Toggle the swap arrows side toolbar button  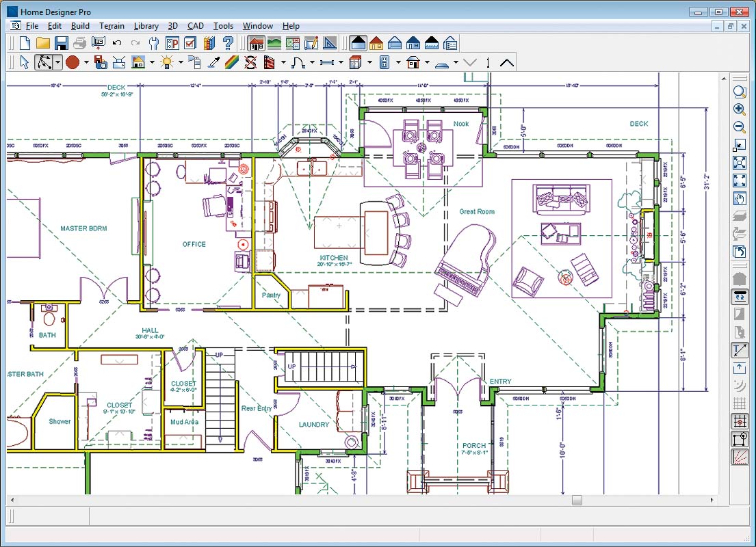pos(739,297)
